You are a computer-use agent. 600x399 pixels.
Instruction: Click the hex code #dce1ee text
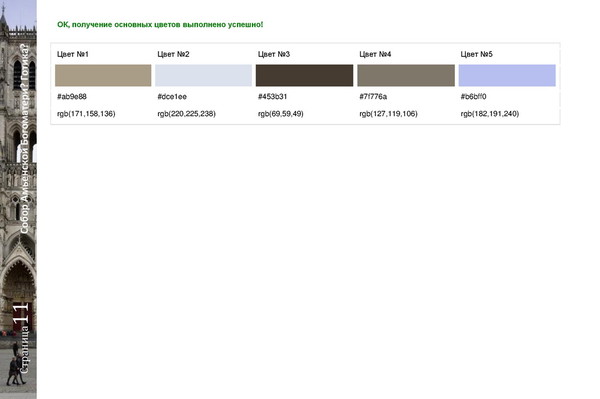(x=172, y=96)
